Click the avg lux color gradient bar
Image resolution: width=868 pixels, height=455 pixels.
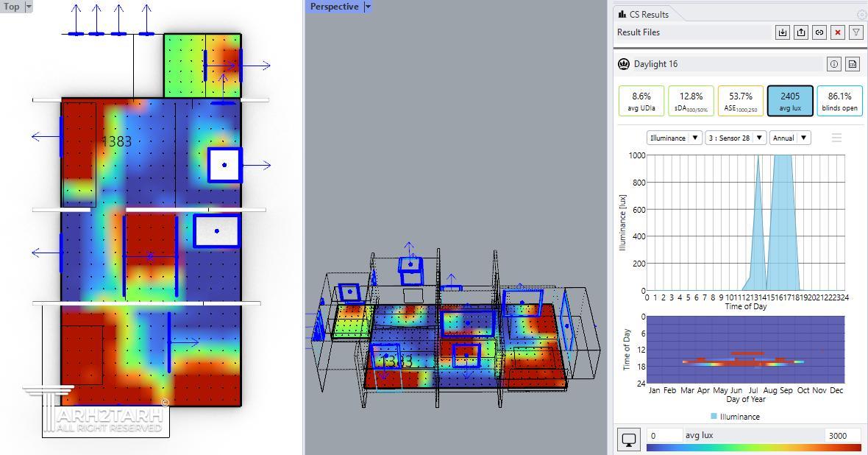(x=753, y=447)
